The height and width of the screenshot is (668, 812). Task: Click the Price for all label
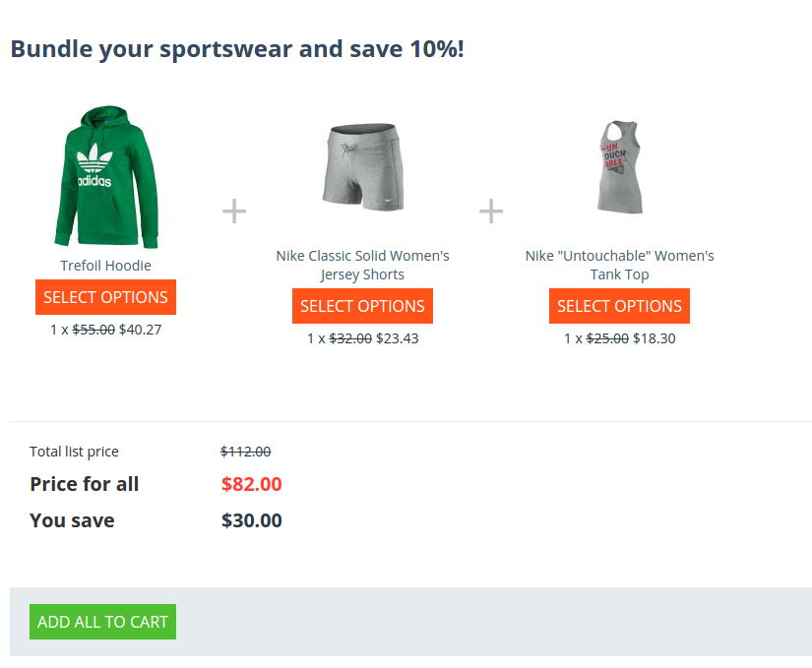(85, 484)
